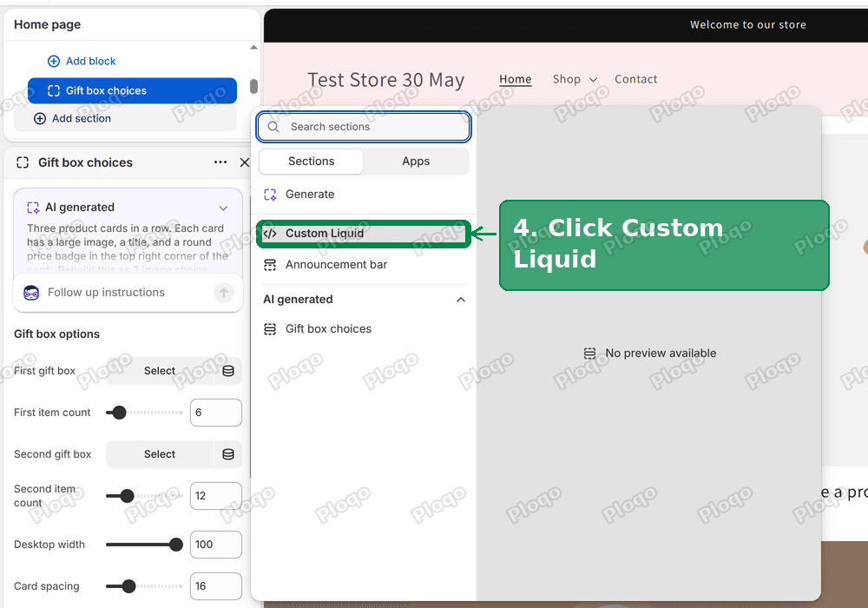Click the Announcement bar section icon
The height and width of the screenshot is (608, 868).
pos(270,265)
